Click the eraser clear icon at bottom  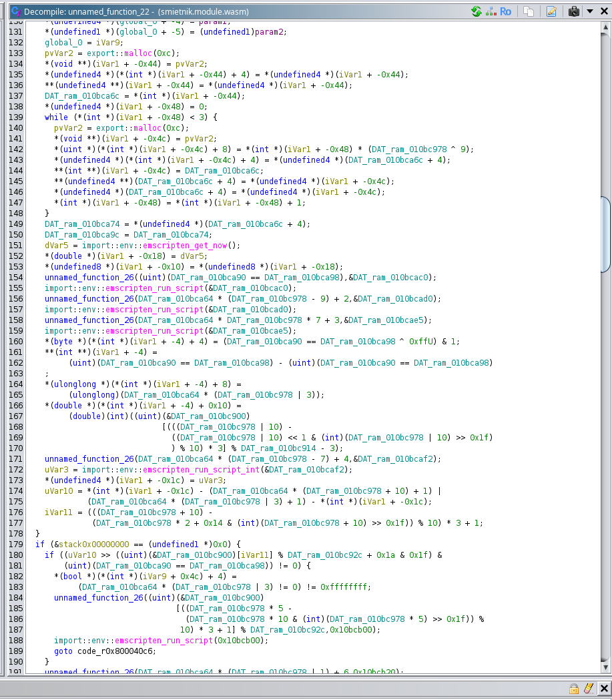click(x=589, y=689)
